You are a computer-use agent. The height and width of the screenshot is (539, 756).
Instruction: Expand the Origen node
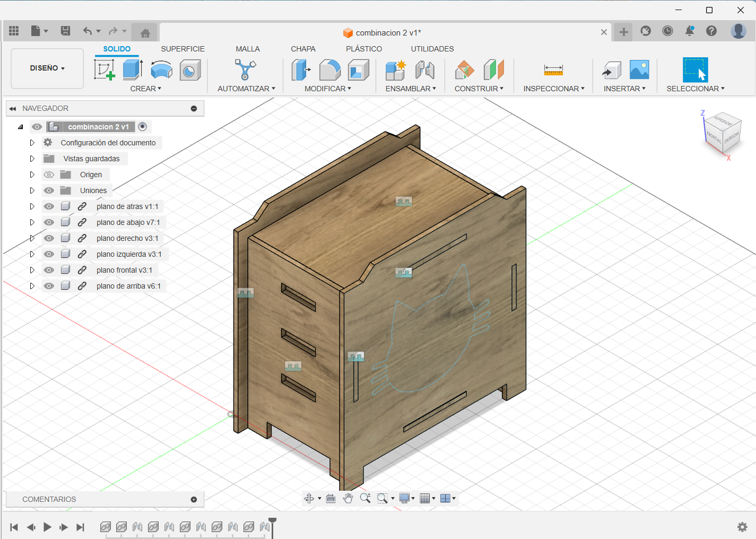pos(32,175)
